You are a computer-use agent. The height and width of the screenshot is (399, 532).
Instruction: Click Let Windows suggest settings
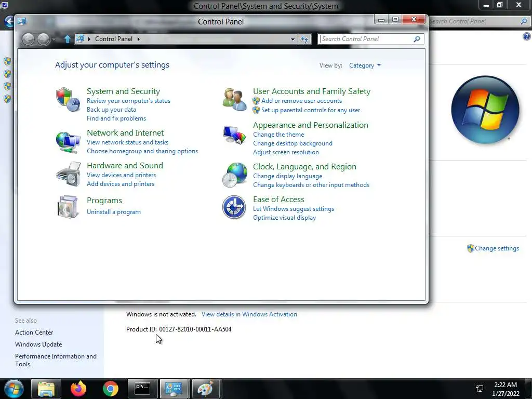294,209
